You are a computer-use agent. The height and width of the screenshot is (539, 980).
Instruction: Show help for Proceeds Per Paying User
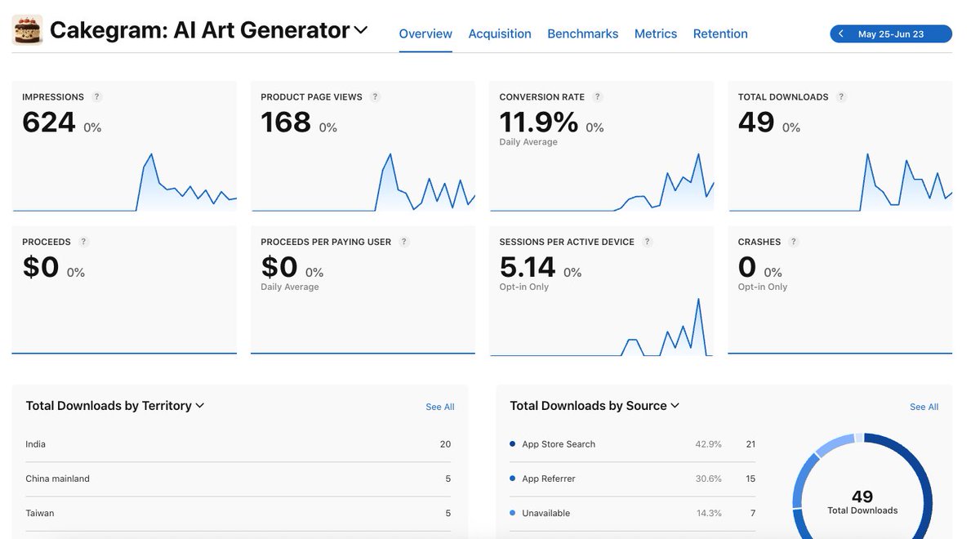pos(403,242)
